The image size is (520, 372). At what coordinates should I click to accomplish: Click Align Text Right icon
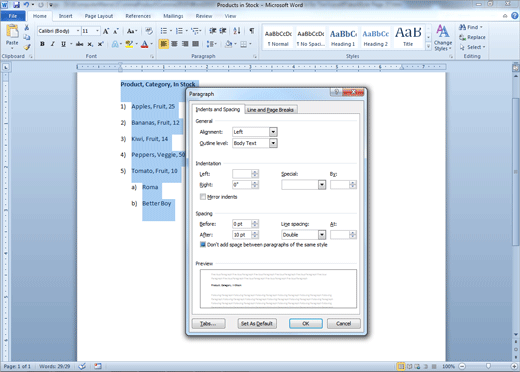click(185, 44)
